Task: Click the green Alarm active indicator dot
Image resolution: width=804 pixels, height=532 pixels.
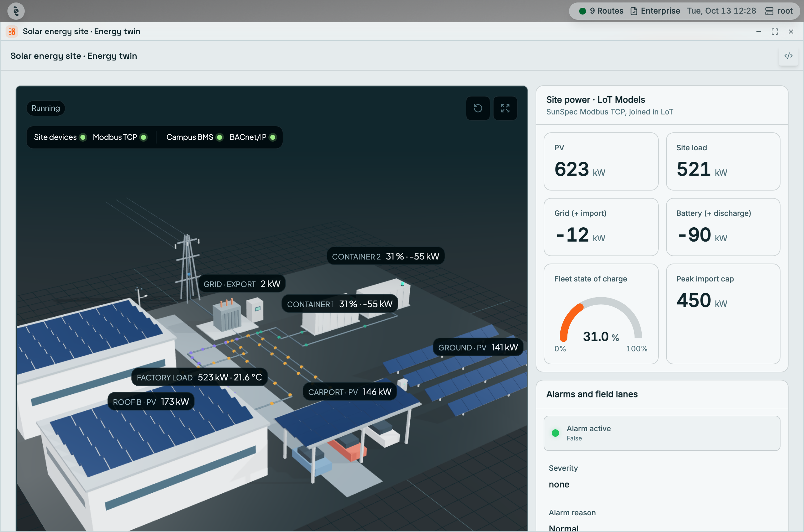Action: [x=555, y=433]
